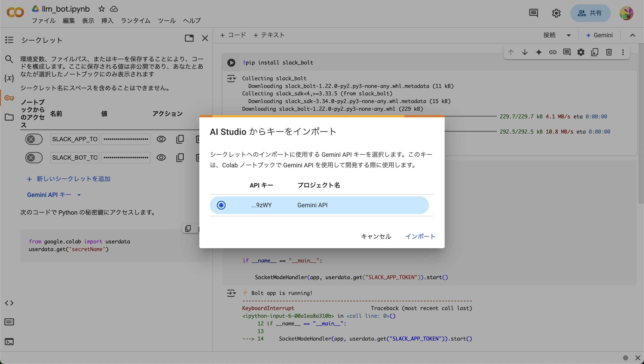Open the variables {x} panel
The image size is (644, 364).
point(9,78)
